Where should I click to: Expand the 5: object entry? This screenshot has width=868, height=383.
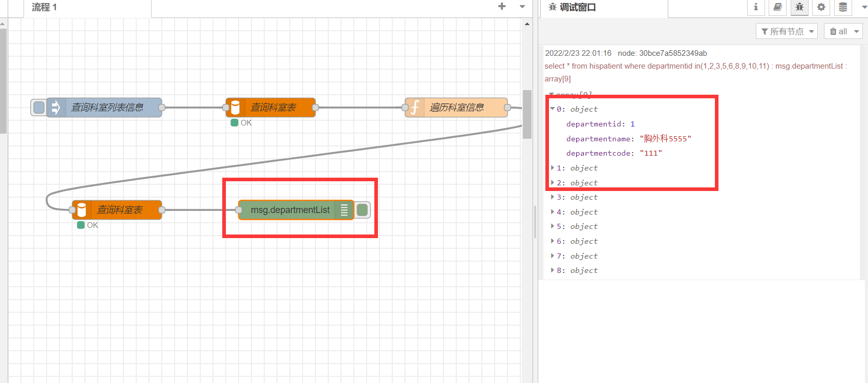point(553,226)
